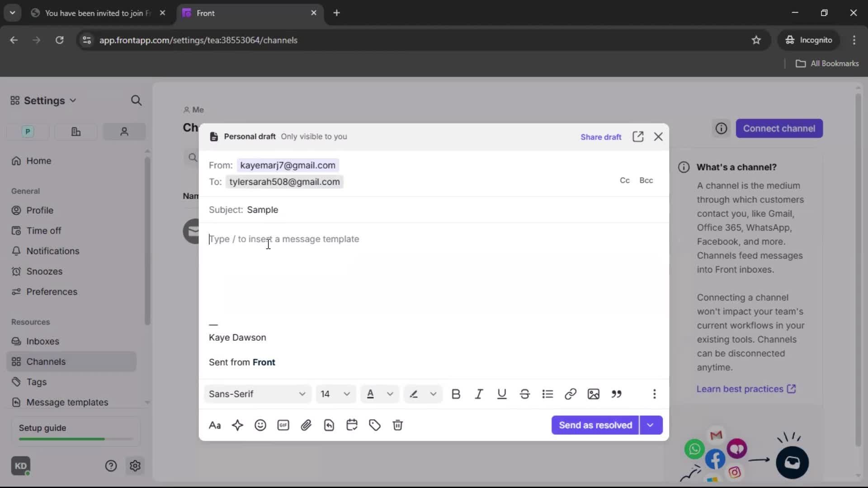Viewport: 868px width, 488px height.
Task: Expand the Sans-Serif font family dropdown
Action: 257,394
